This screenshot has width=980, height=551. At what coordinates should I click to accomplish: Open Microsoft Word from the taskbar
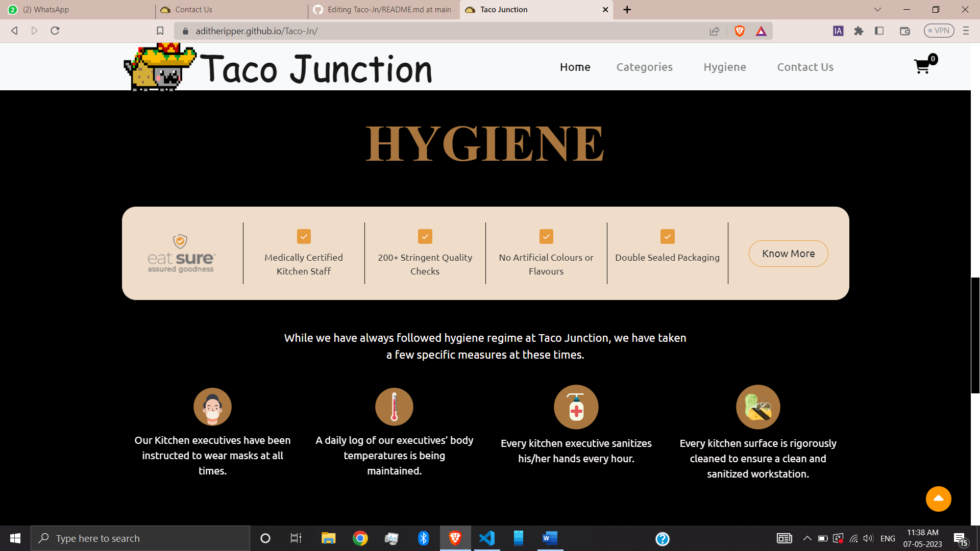[550, 538]
